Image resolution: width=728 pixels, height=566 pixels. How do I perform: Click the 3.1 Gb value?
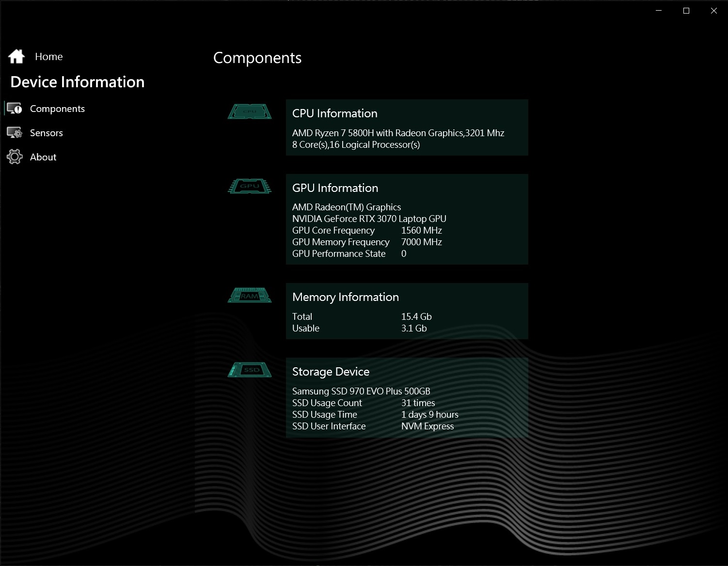(x=414, y=328)
